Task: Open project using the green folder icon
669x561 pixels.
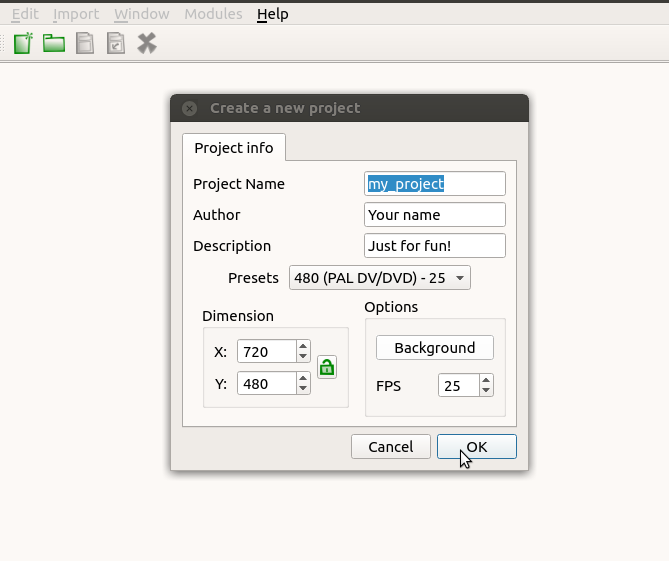Action: (x=54, y=43)
